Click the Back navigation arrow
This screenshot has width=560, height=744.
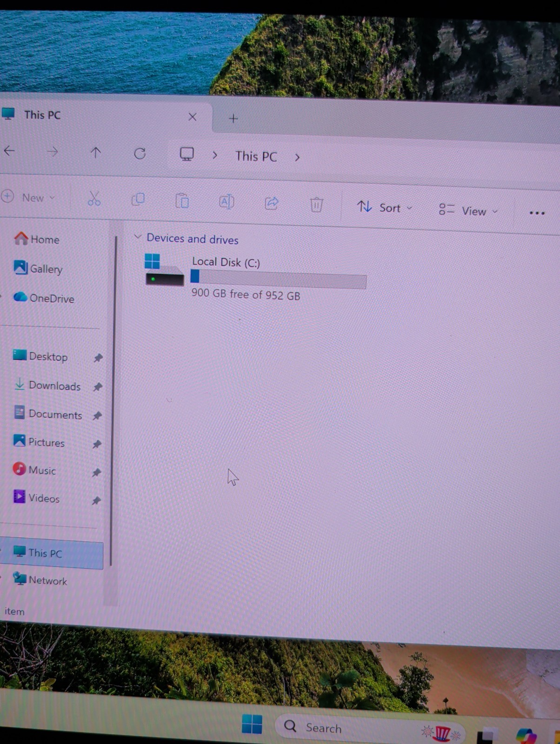point(9,150)
